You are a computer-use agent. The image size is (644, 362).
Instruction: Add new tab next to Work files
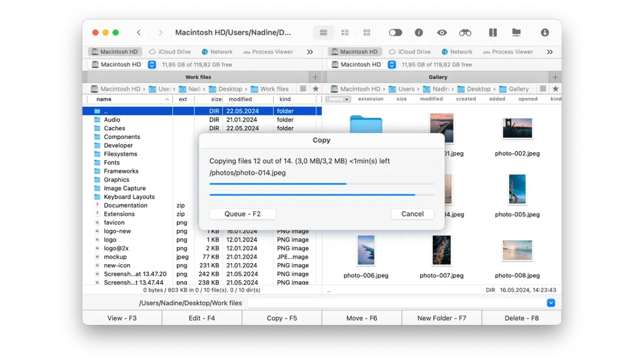click(316, 77)
